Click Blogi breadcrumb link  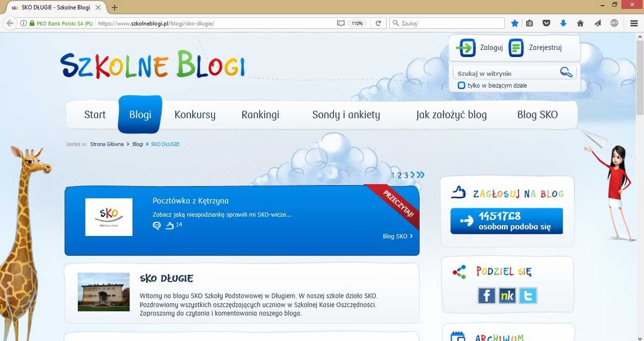click(x=138, y=144)
